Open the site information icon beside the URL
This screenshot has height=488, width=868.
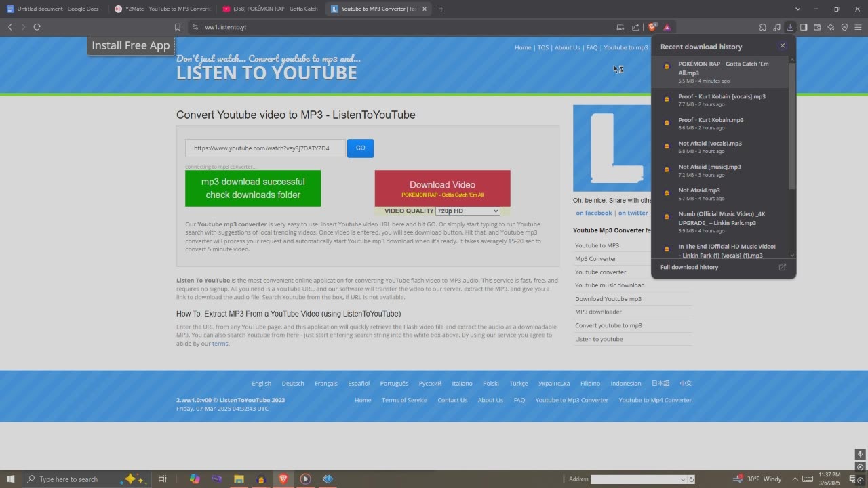click(195, 27)
